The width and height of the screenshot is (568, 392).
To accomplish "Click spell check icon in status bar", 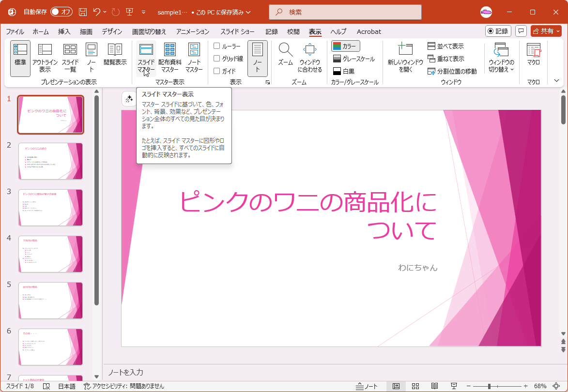I will pyautogui.click(x=46, y=386).
